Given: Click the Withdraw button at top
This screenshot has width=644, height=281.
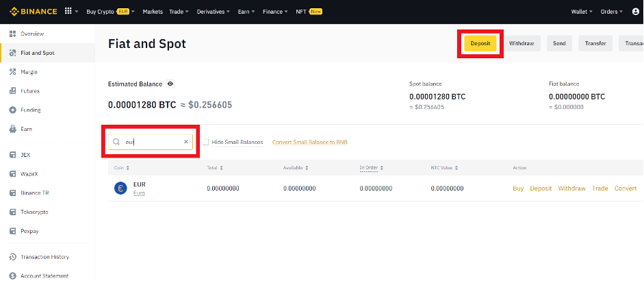Looking at the screenshot, I should coord(521,43).
